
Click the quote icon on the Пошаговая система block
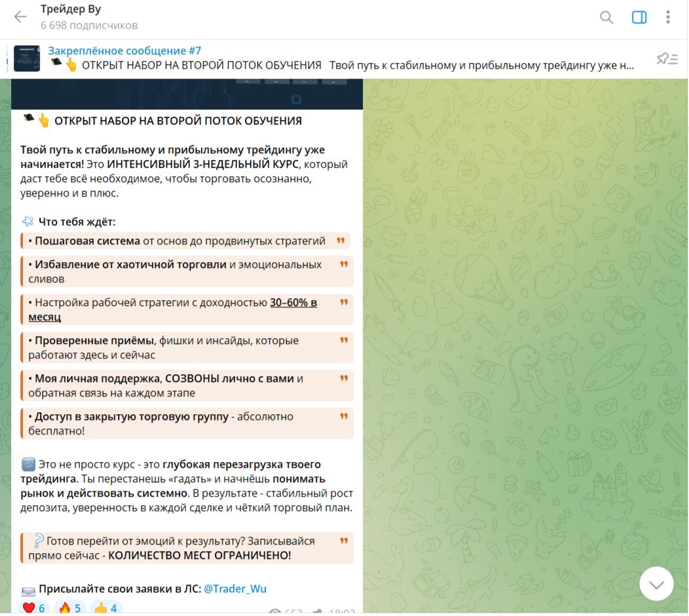pos(341,240)
